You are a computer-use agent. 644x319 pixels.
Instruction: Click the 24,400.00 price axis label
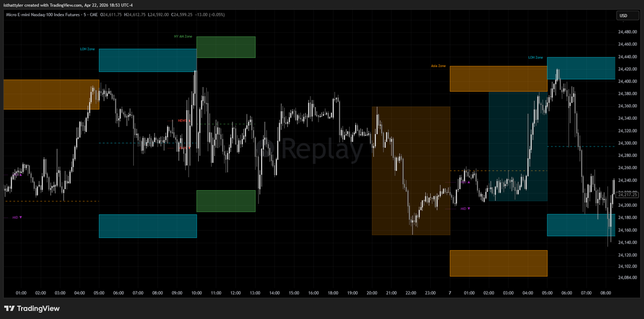click(627, 81)
